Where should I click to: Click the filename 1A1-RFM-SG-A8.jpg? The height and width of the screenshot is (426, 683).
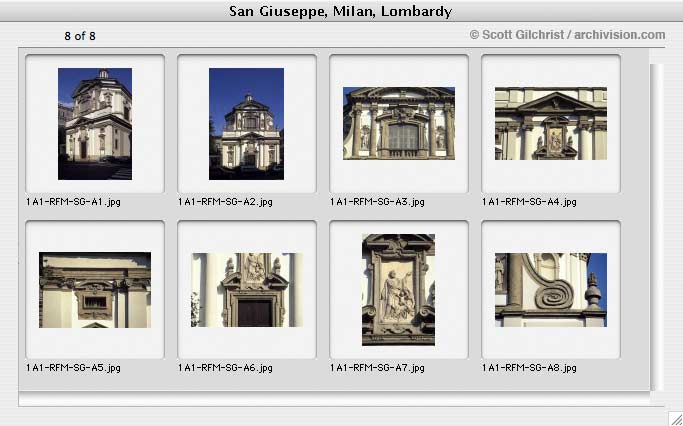tap(529, 368)
